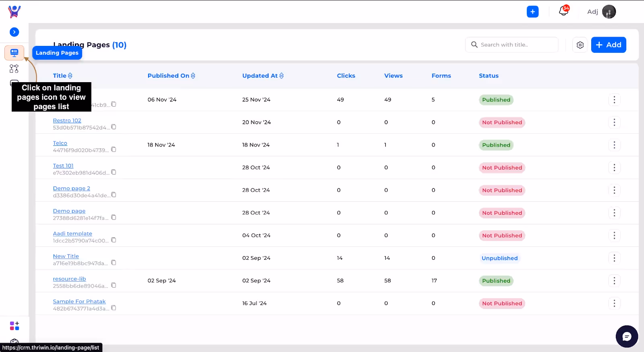Open the Sample For Phatak link
644x352 pixels.
click(79, 301)
